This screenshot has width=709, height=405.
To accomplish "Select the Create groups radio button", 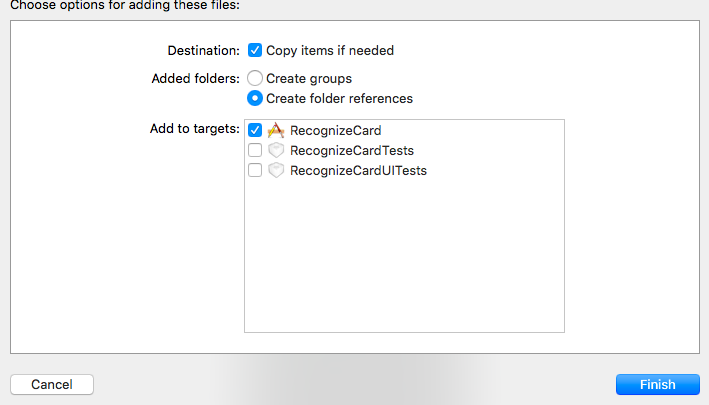I will point(255,78).
